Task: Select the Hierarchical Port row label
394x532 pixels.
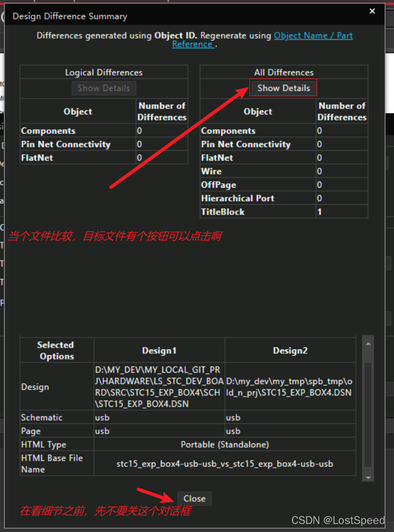Action: click(237, 198)
